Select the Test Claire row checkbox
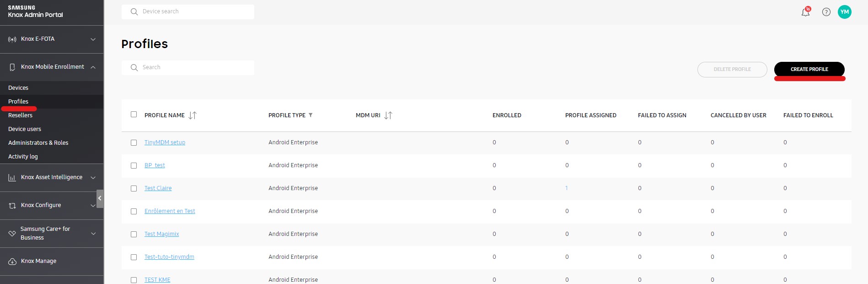The width and height of the screenshot is (868, 284). pyautogui.click(x=134, y=188)
